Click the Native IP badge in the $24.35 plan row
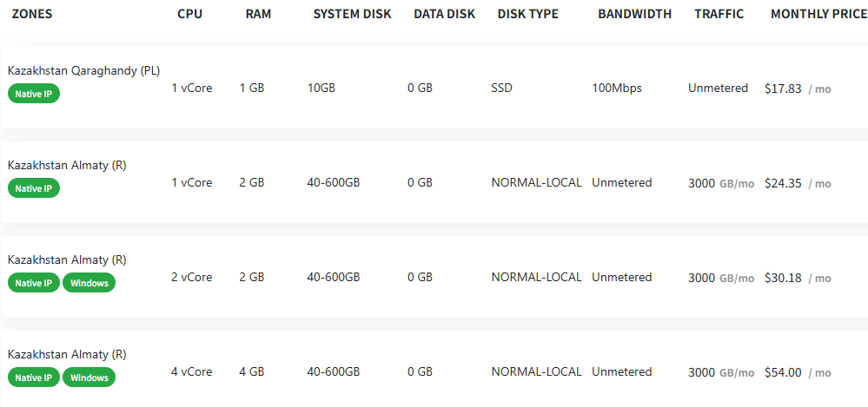Image resolution: width=868 pixels, height=407 pixels. tap(34, 188)
